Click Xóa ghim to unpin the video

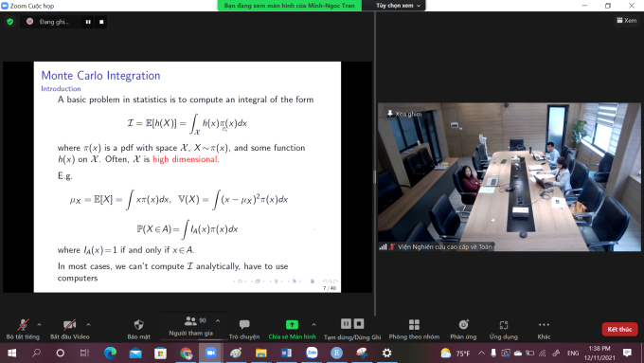tap(404, 114)
